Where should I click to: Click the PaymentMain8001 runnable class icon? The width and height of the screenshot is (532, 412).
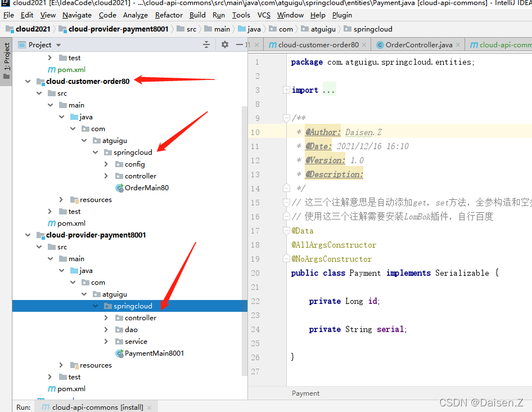pos(119,353)
